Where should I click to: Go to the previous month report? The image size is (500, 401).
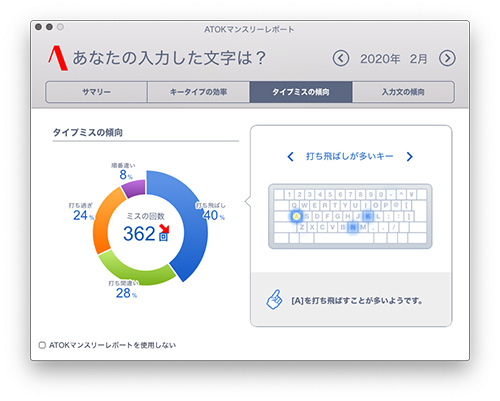(340, 58)
